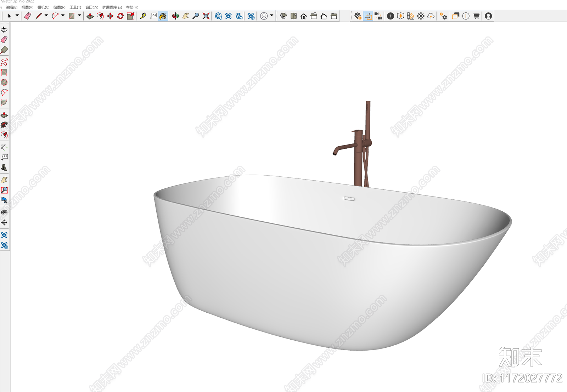Open the orange cube box icon
Image resolution: width=567 pixels, height=392 pixels.
[x=400, y=16]
